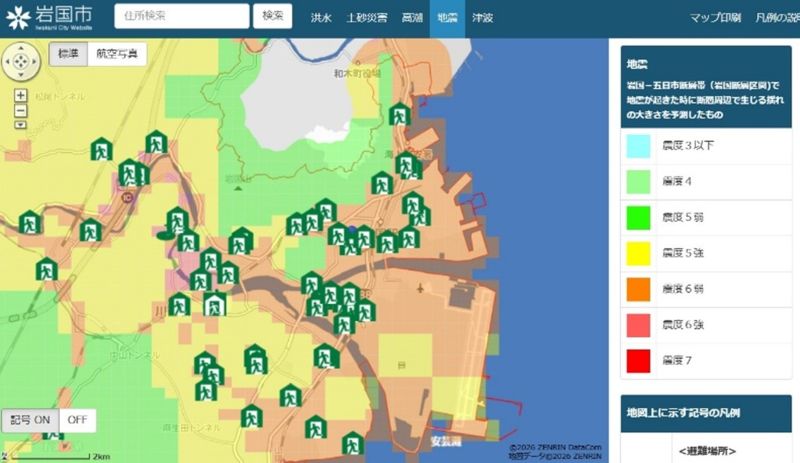Click the マップ印刷 print map link

click(715, 18)
